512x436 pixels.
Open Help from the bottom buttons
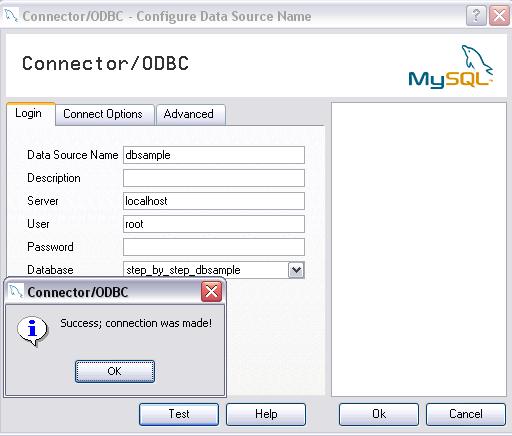[x=266, y=414]
